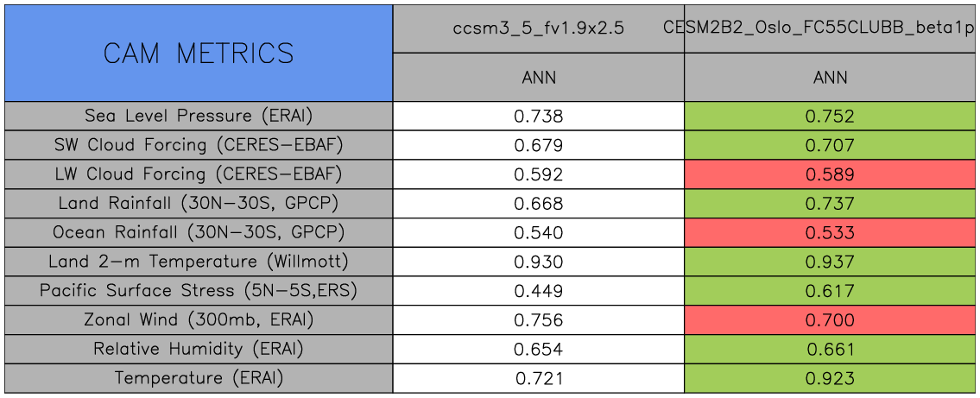Select the green 0.617 Pacific Surface Stress cell
Image resolution: width=980 pixels, height=398 pixels.
(x=830, y=291)
